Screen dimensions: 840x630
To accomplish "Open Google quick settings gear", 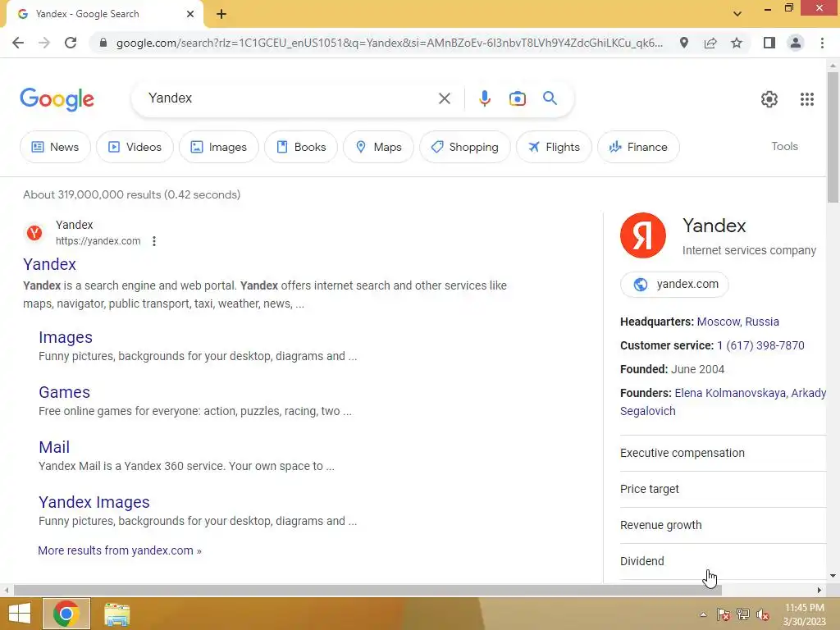I will [769, 99].
